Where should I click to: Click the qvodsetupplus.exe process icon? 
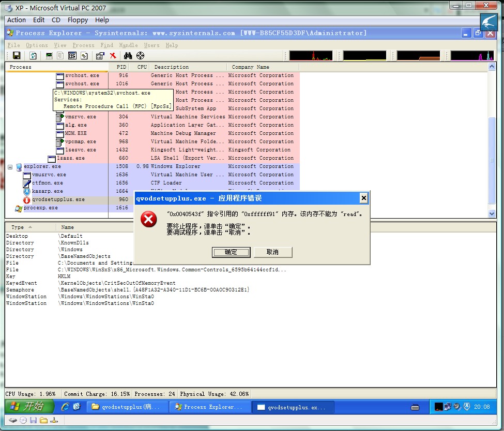pos(27,200)
